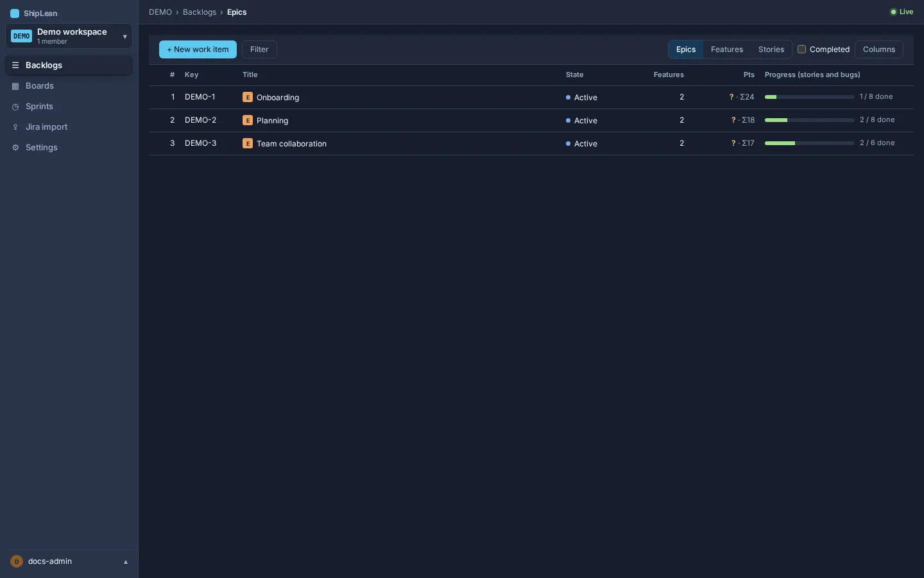Go to DEMO in the breadcrumb
Image resolution: width=924 pixels, height=578 pixels.
(160, 12)
